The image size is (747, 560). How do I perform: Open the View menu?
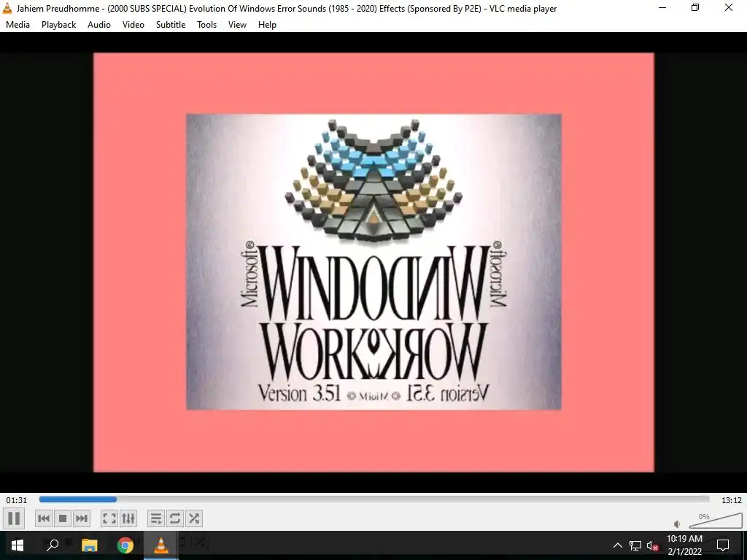[237, 25]
